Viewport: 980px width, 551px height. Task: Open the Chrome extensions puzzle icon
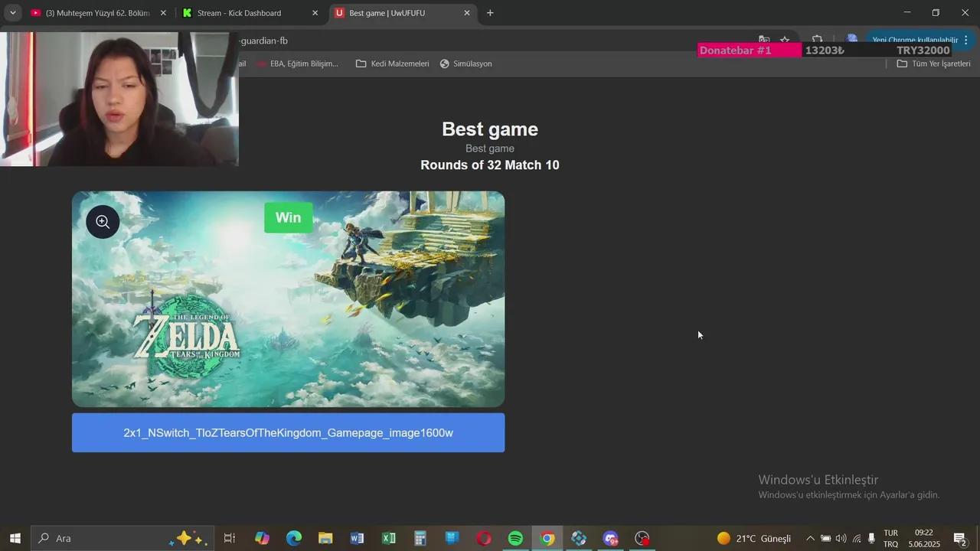[x=817, y=40]
